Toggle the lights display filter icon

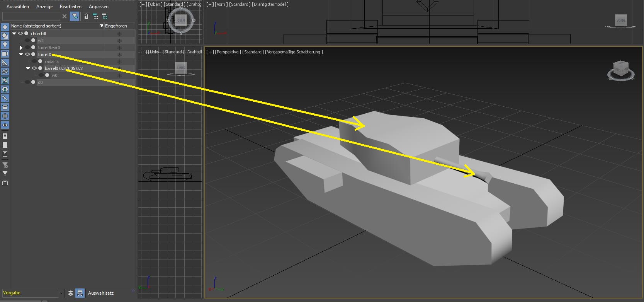5,45
